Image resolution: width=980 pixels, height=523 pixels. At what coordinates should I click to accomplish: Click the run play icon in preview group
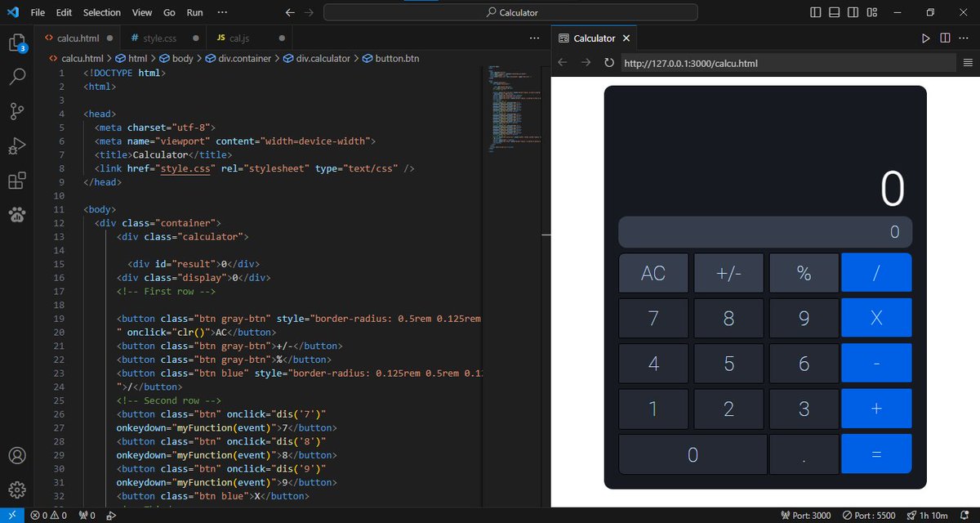point(925,38)
